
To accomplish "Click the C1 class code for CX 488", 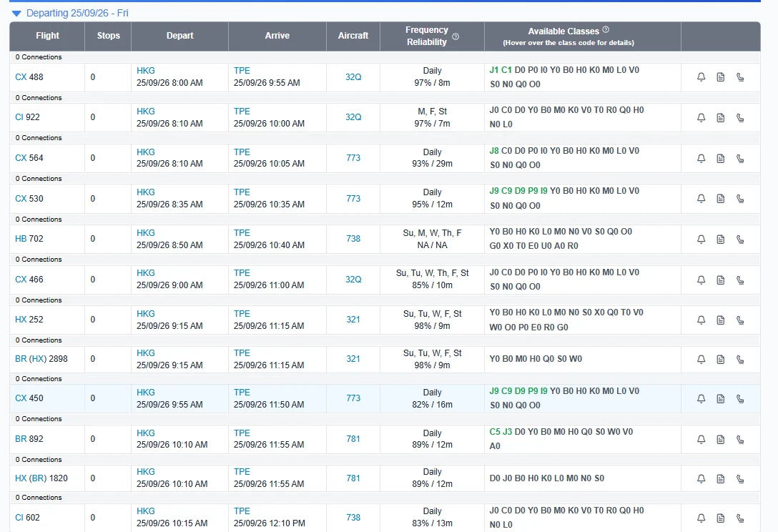I will (x=506, y=70).
